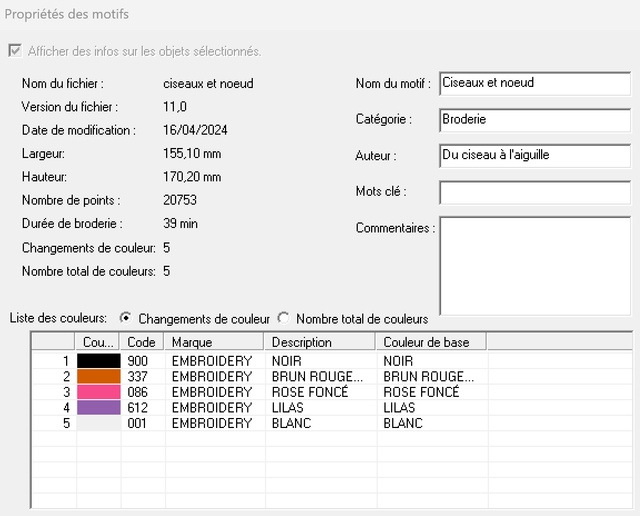Select color code 900 in the list
The image size is (640, 516).
138,360
